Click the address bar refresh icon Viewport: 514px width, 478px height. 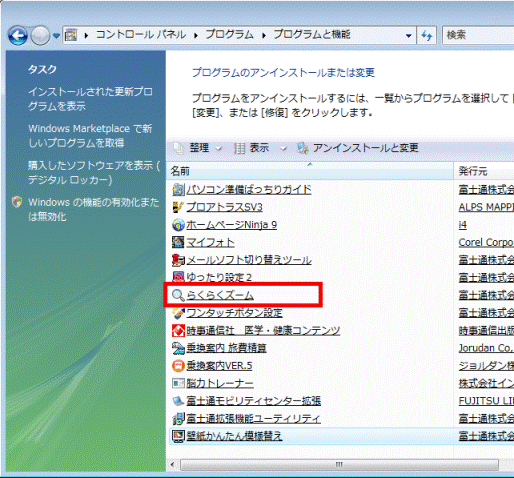coord(427,35)
